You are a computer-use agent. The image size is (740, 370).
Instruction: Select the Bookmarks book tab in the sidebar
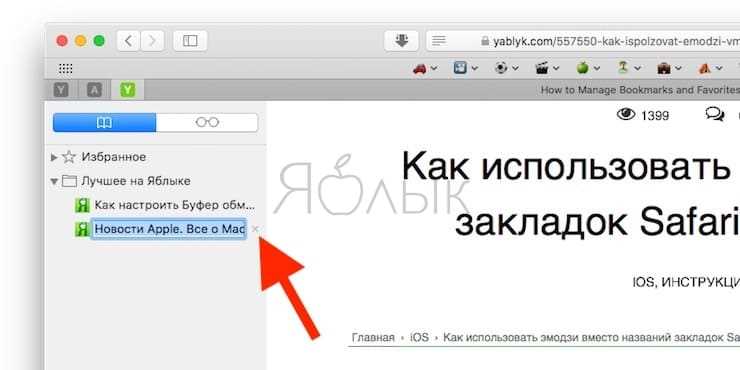point(104,123)
